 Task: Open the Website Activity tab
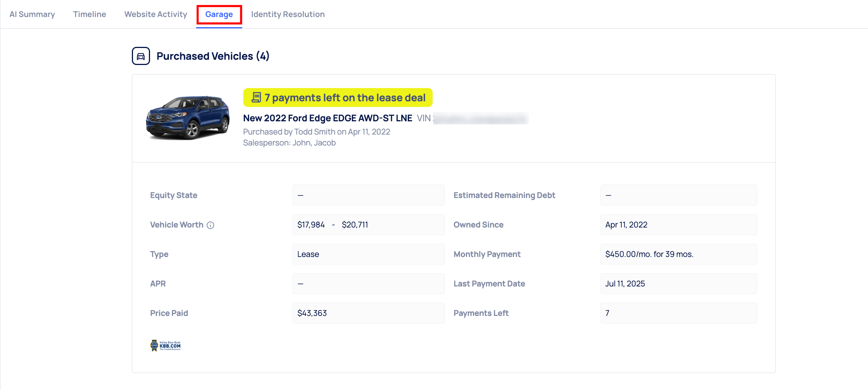pyautogui.click(x=156, y=14)
